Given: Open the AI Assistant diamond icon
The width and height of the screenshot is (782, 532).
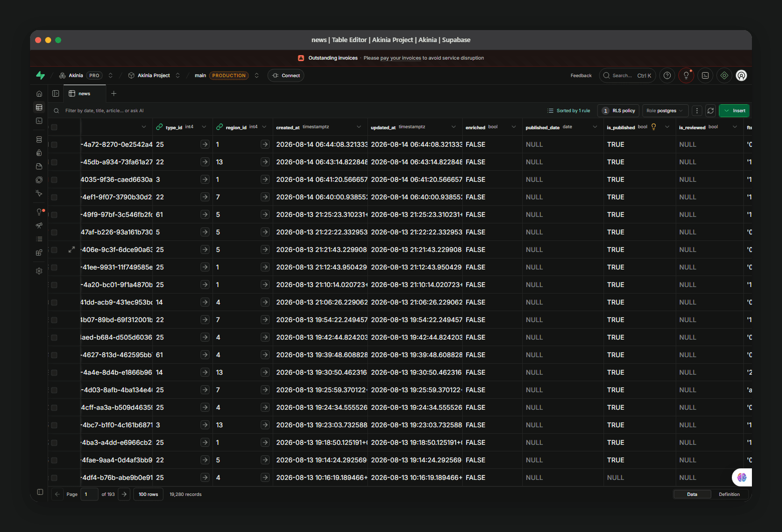Looking at the screenshot, I should (x=724, y=76).
